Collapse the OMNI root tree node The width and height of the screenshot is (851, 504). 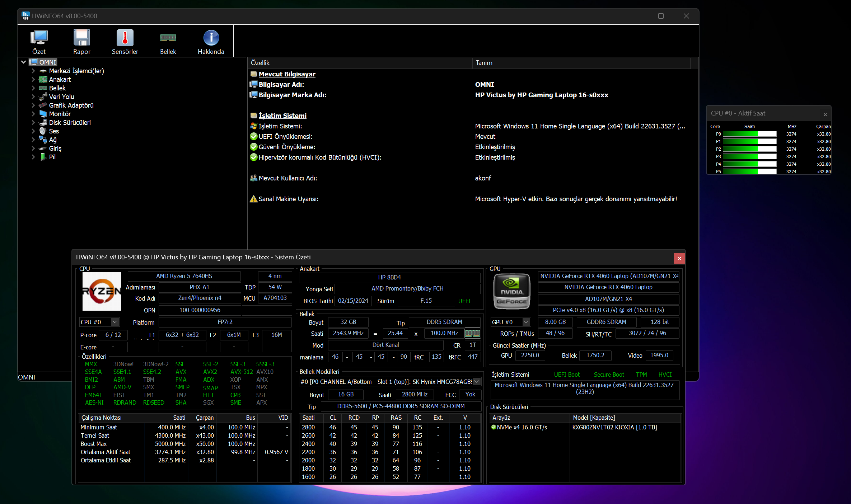click(x=24, y=62)
